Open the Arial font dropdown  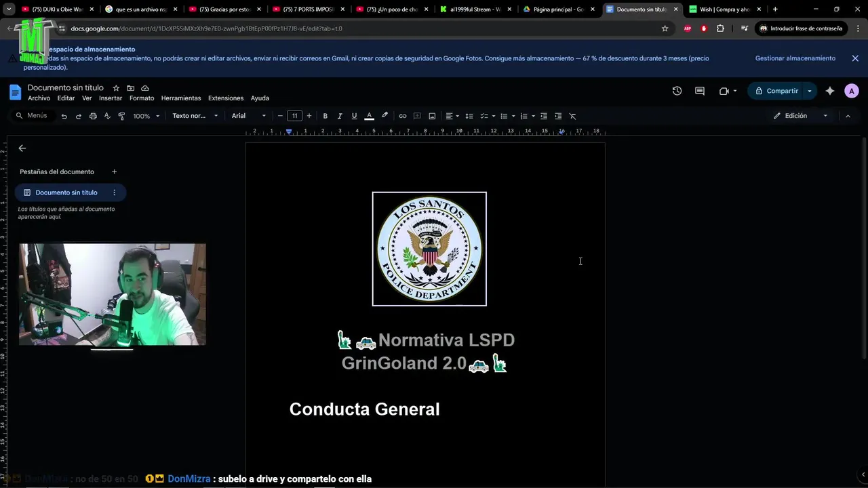pyautogui.click(x=249, y=116)
